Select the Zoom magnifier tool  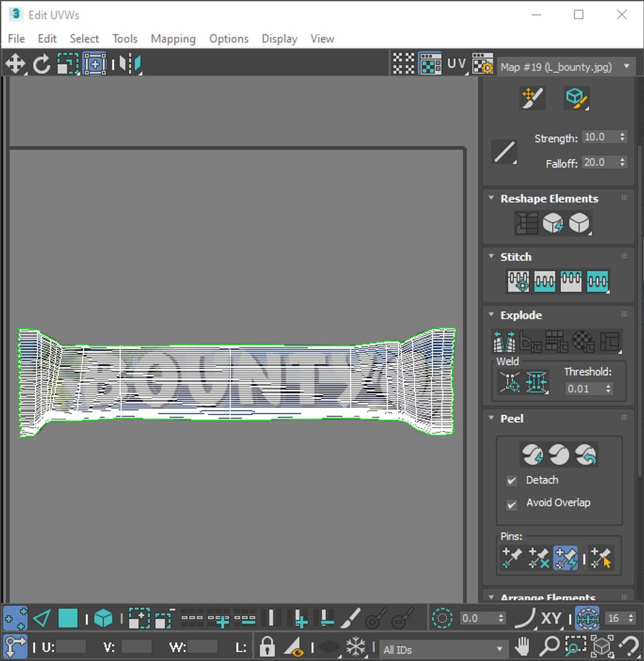(550, 646)
